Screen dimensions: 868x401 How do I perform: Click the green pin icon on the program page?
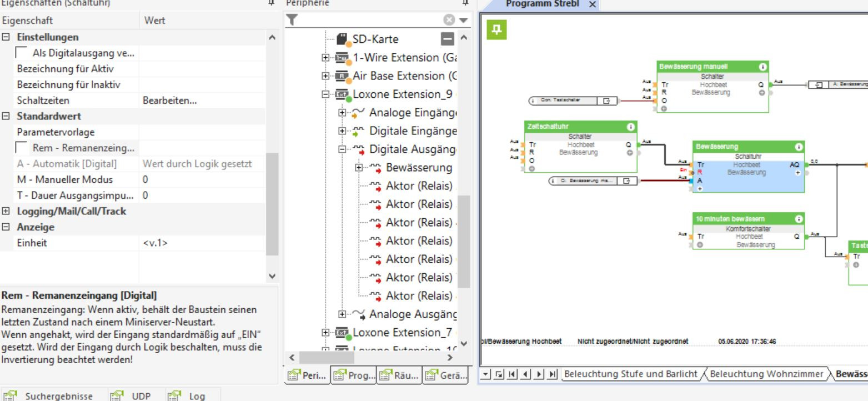click(x=496, y=29)
